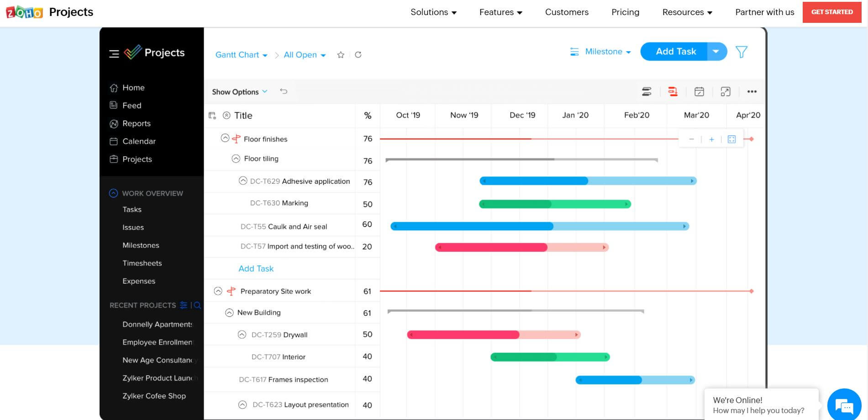Viewport: 868px width, 420px height.
Task: Collapse the New Building task list
Action: (229, 313)
